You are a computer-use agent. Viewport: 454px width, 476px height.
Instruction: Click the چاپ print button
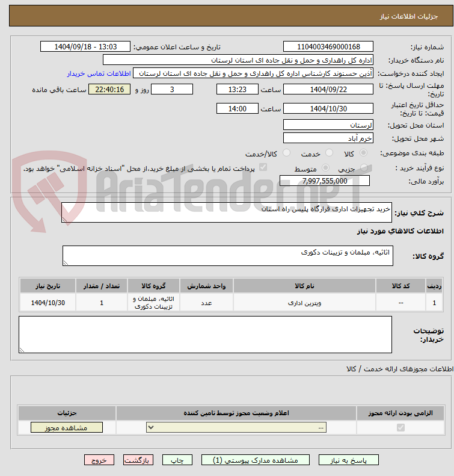[x=177, y=460]
